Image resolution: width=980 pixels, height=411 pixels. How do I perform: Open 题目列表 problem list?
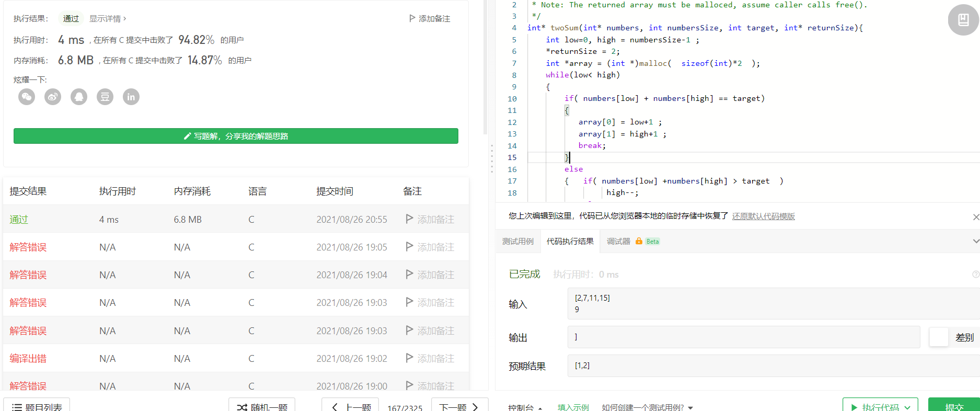point(37,405)
